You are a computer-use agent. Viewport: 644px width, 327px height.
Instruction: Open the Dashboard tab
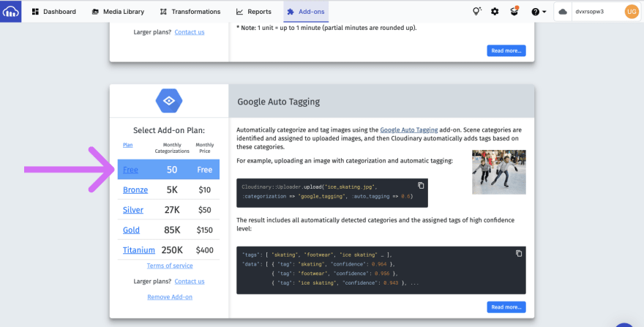tap(54, 12)
